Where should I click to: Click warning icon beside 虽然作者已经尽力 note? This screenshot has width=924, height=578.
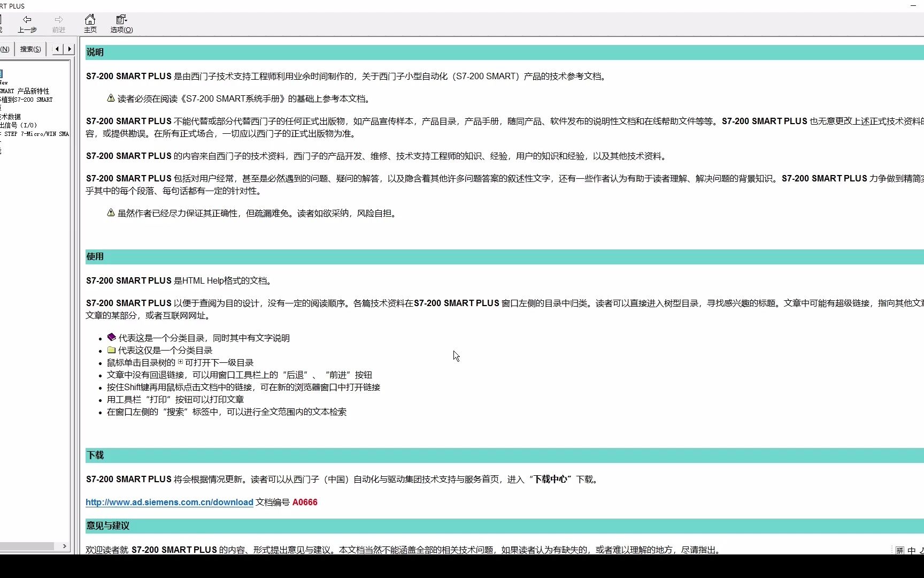coord(111,212)
